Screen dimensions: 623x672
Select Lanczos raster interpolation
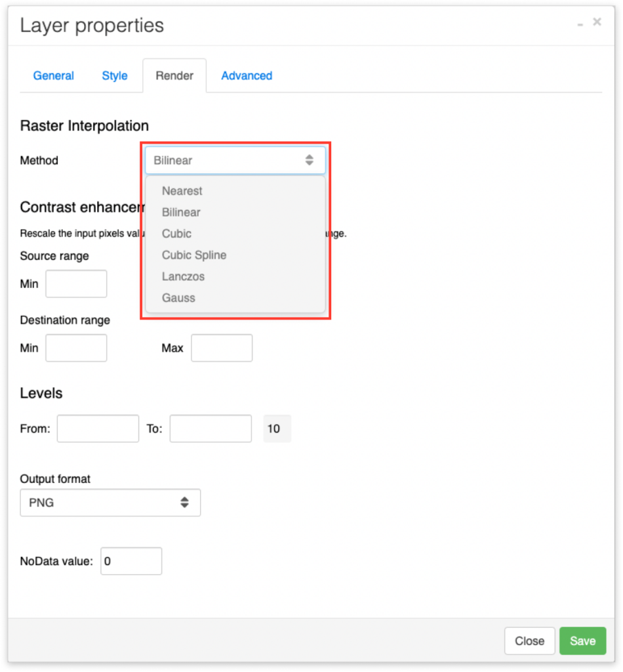[x=184, y=276]
